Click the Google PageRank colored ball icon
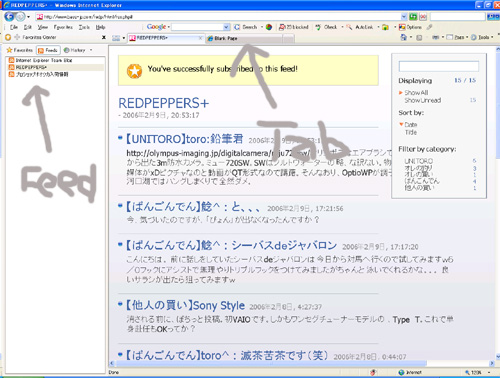This screenshot has width=500, height=378. coord(269,27)
